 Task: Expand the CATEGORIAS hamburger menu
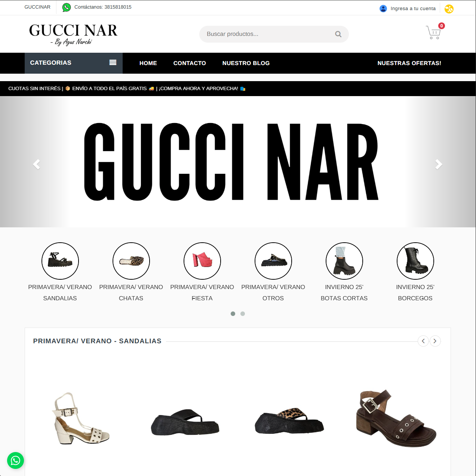[113, 62]
